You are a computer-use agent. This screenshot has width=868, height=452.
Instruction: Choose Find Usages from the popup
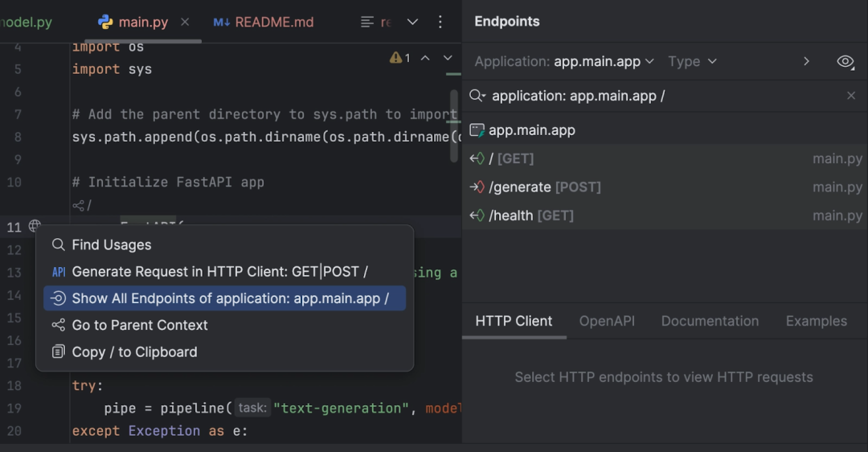coord(225,244)
